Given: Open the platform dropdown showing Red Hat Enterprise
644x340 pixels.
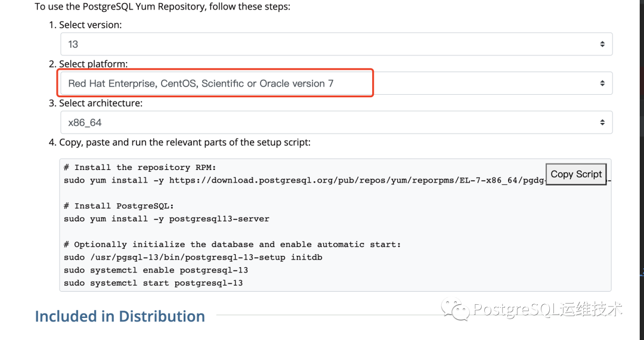Looking at the screenshot, I should click(x=336, y=84).
